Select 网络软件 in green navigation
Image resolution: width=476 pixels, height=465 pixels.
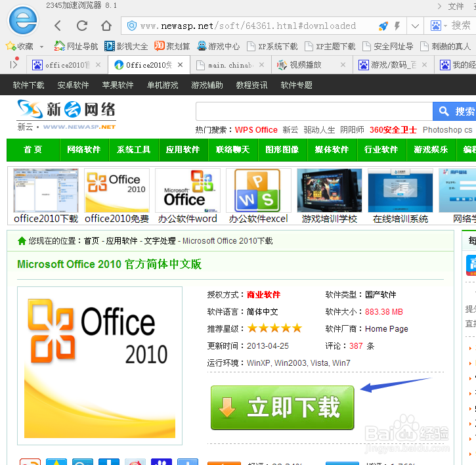84,150
